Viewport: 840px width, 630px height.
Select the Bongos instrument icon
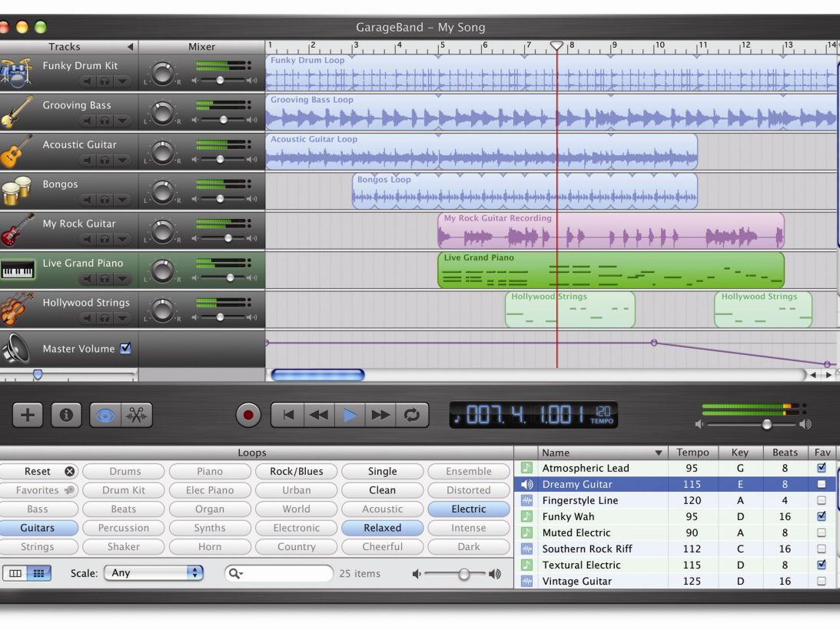pyautogui.click(x=16, y=191)
